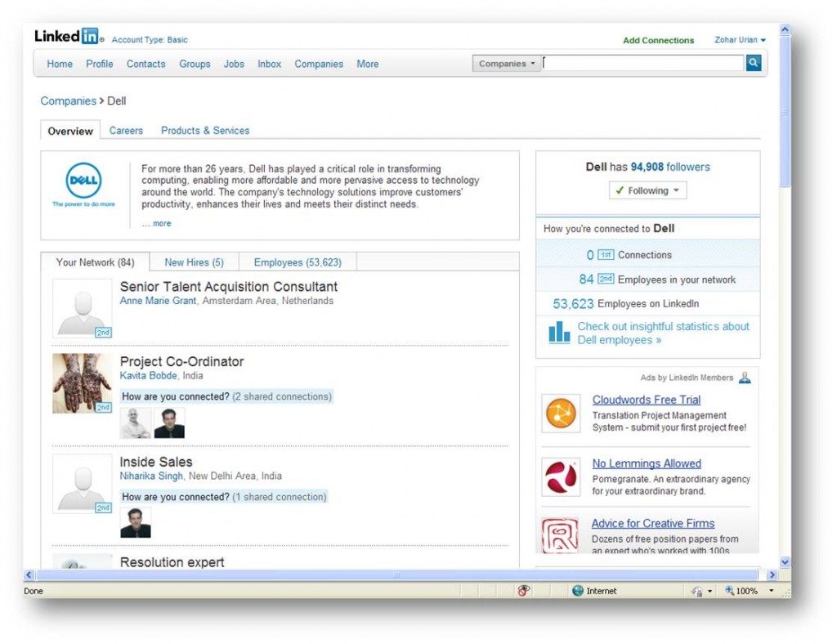Open the More navigation menu

tap(367, 64)
